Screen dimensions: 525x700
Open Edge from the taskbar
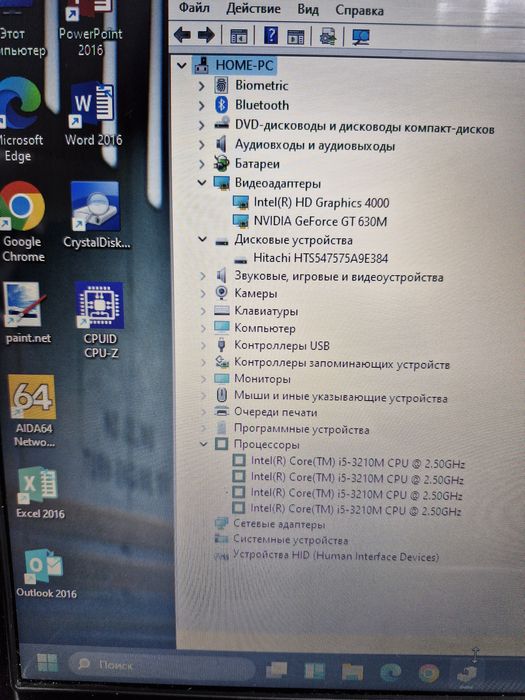click(x=391, y=673)
